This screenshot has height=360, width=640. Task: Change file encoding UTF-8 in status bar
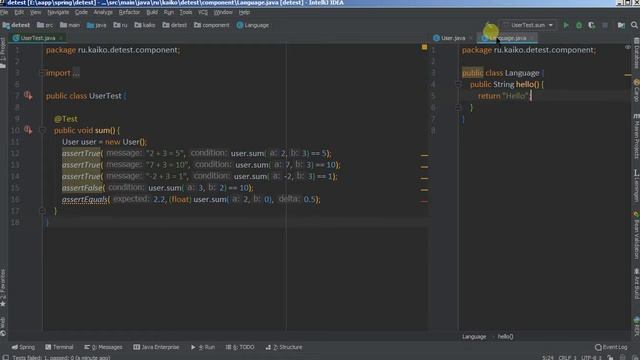(592, 358)
